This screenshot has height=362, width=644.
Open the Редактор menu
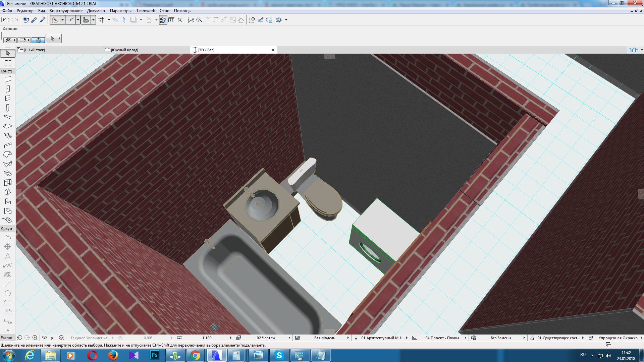click(25, 11)
